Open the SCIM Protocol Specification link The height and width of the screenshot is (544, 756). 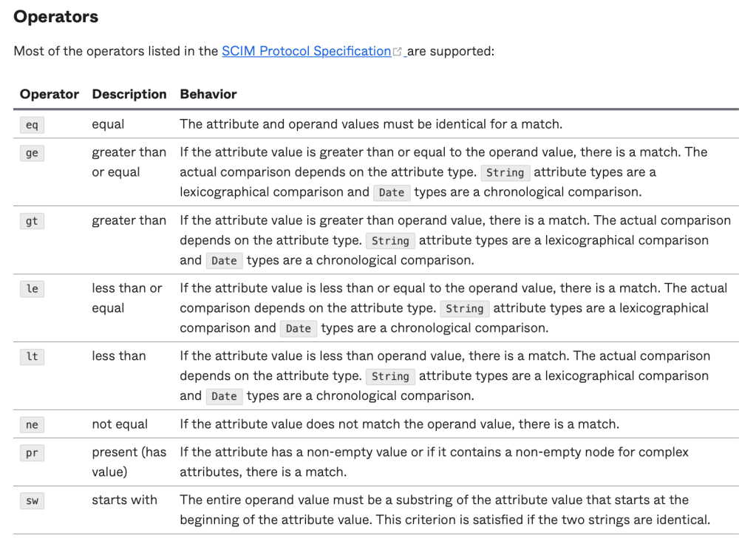tap(306, 52)
